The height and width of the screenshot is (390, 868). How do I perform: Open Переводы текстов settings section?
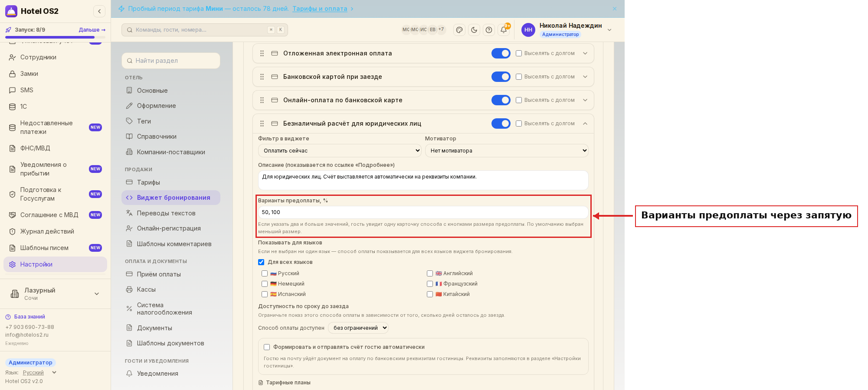171,213
